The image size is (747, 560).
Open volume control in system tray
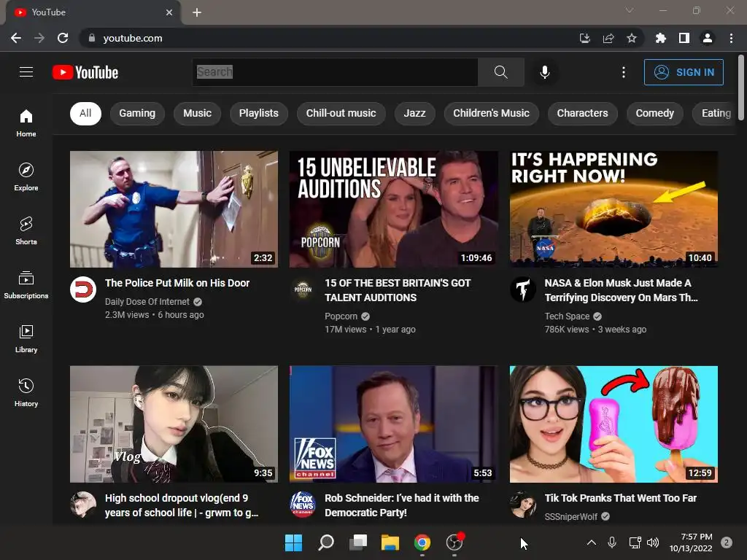click(653, 542)
